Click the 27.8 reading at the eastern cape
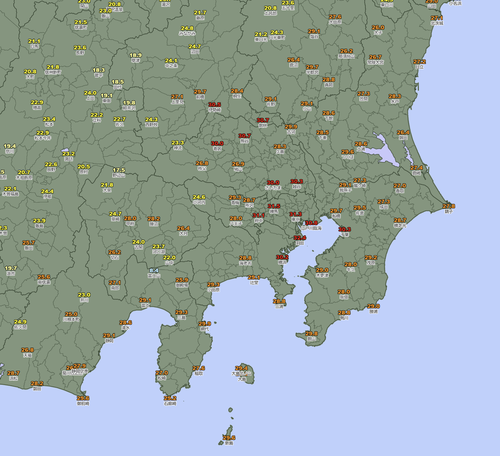The height and width of the screenshot is (456, 500). [449, 206]
